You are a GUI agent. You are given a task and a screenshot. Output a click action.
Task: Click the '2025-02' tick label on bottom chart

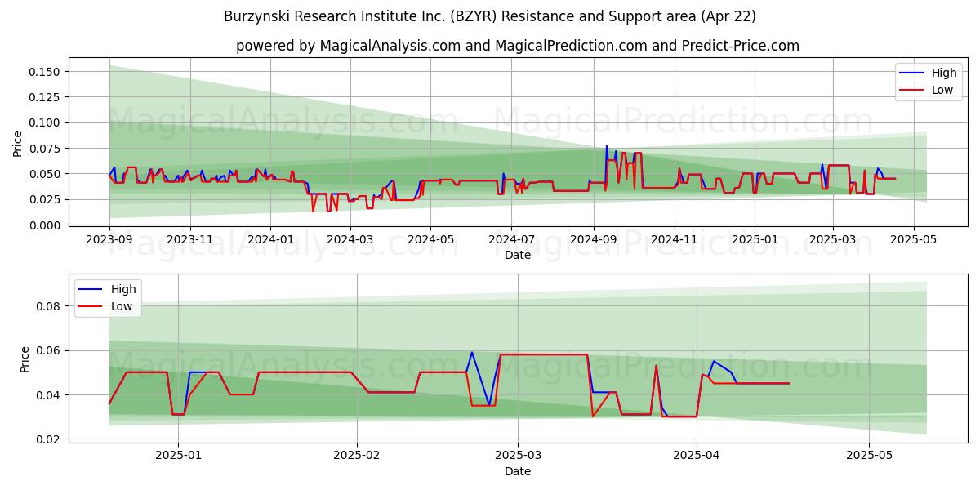tap(358, 457)
